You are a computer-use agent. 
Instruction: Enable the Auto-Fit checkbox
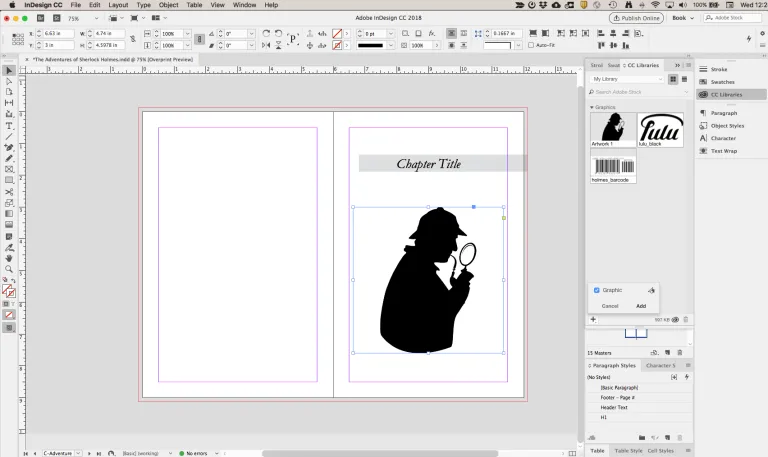pos(531,45)
